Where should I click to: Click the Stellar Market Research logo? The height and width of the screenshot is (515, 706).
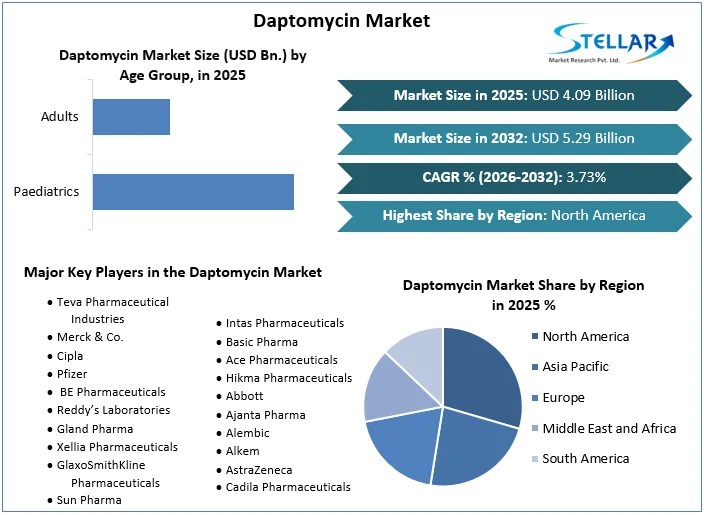(611, 43)
